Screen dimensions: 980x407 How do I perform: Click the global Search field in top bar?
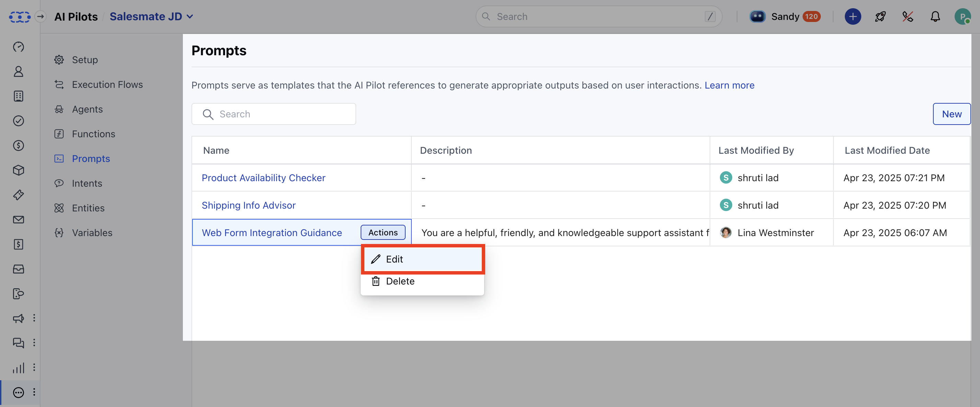click(599, 17)
